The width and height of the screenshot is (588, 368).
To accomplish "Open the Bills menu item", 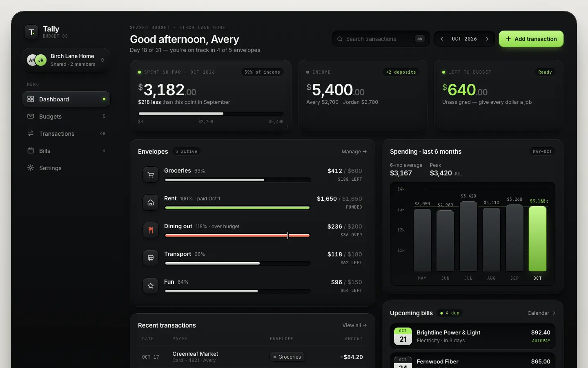I will click(66, 150).
